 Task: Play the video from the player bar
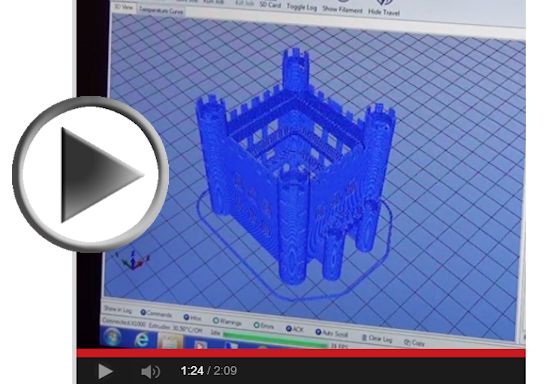(x=105, y=371)
